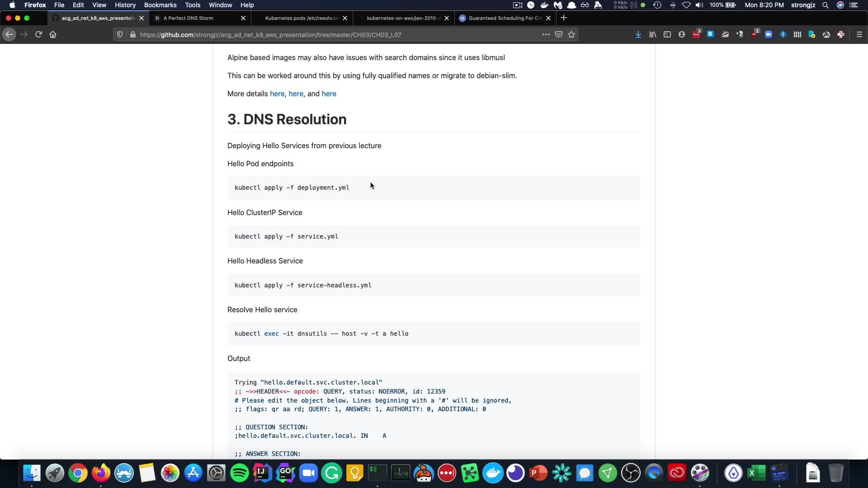Toggle the Firefox sidebar icon
868x488 pixels.
click(667, 34)
